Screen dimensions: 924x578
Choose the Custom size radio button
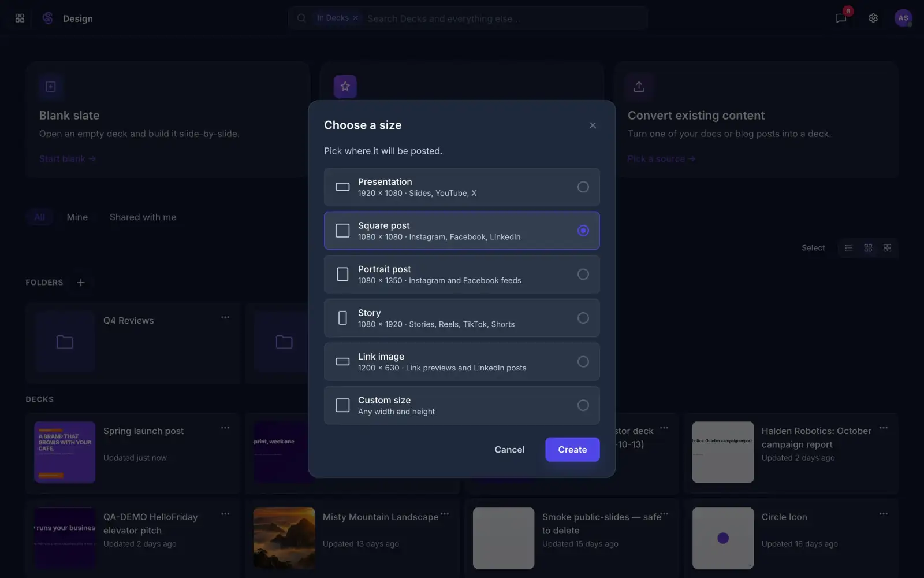[583, 405]
